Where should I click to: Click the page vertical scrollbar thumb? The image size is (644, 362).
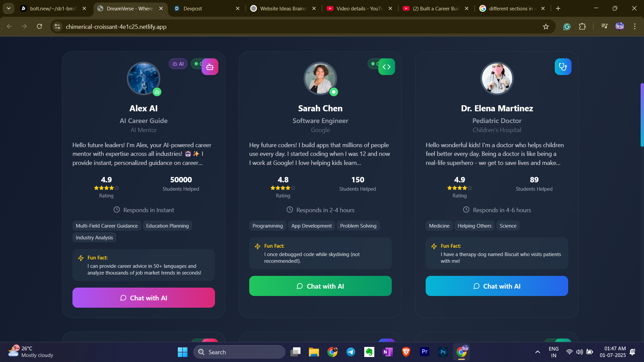click(642, 114)
